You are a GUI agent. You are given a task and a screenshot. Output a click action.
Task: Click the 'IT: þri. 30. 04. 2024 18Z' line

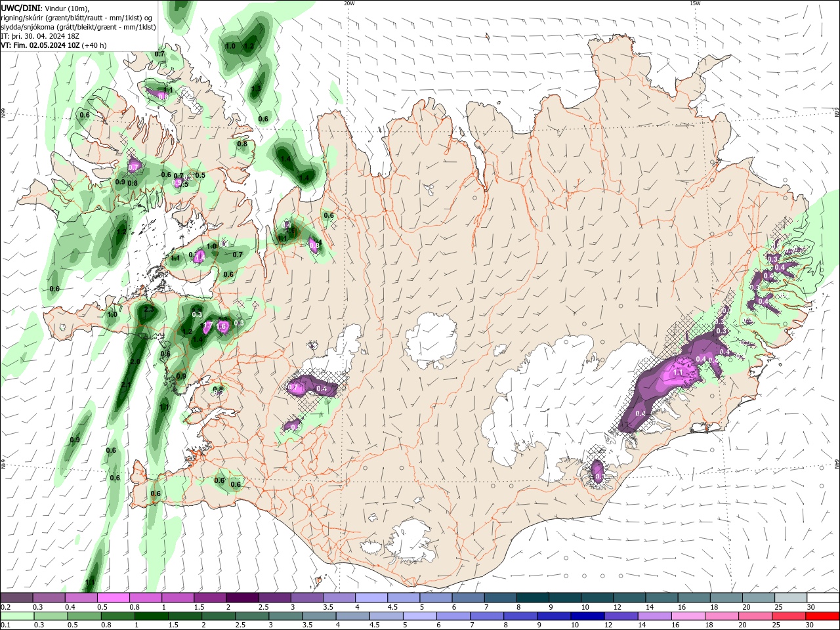[x=40, y=36]
